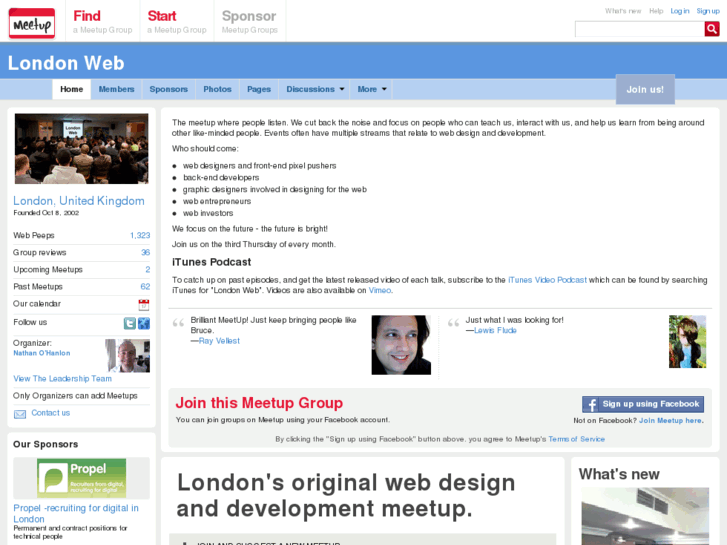727x545 pixels.
Task: Click Sign up using Facebook button
Action: [643, 404]
